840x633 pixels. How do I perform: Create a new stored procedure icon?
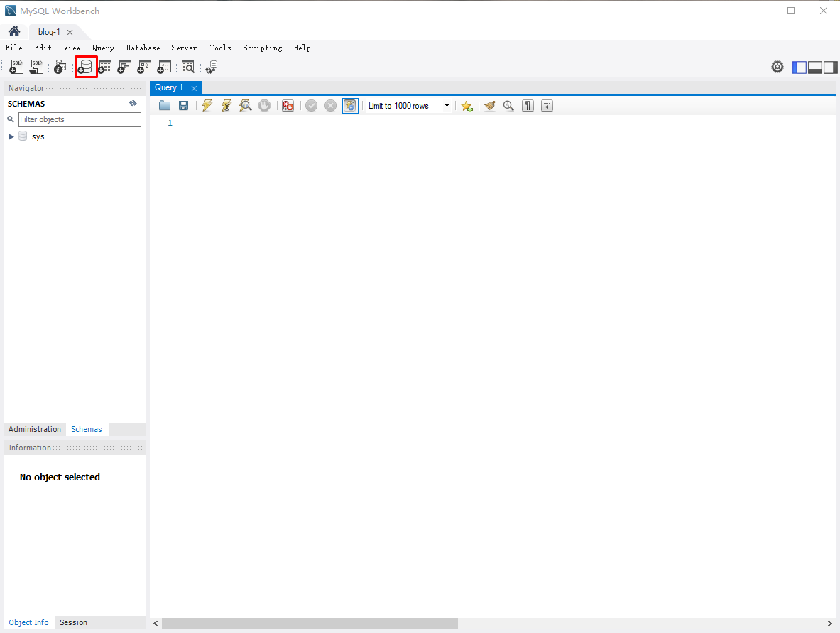pos(144,67)
